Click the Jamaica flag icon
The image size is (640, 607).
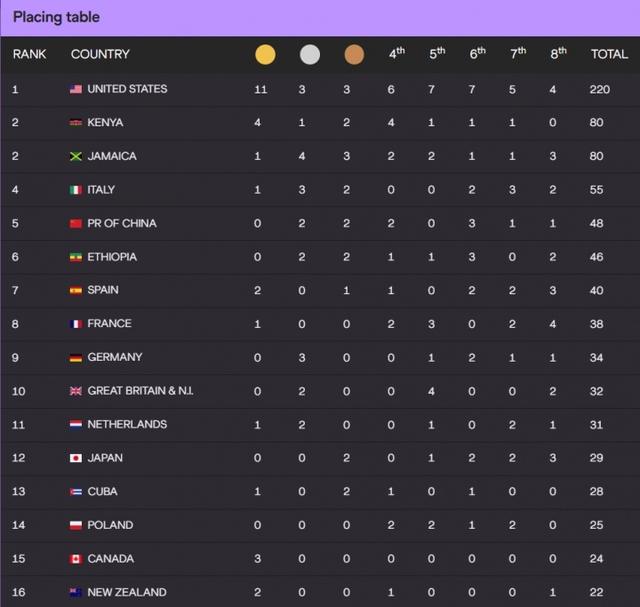point(76,156)
